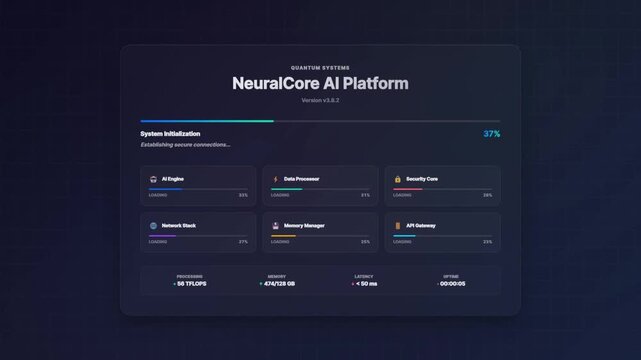Screen dimensions: 641x360
Task: Click the Security Core padlock icon
Action: tap(397, 179)
